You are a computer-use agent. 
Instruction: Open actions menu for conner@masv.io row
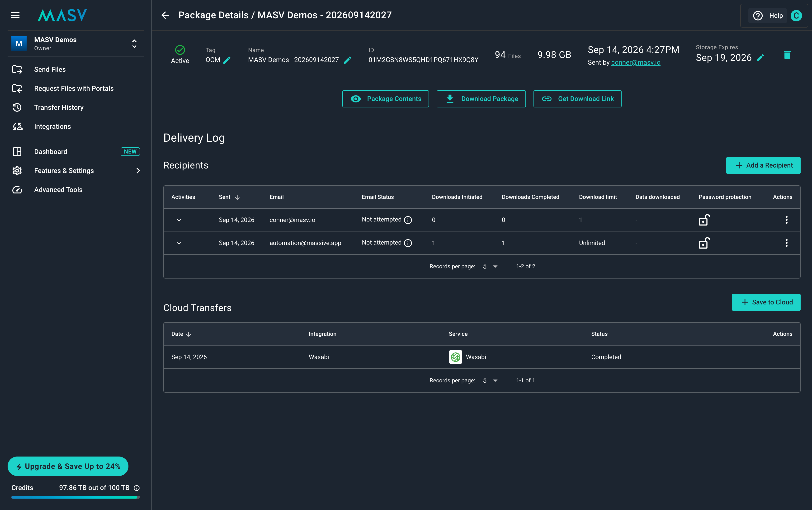(x=786, y=220)
